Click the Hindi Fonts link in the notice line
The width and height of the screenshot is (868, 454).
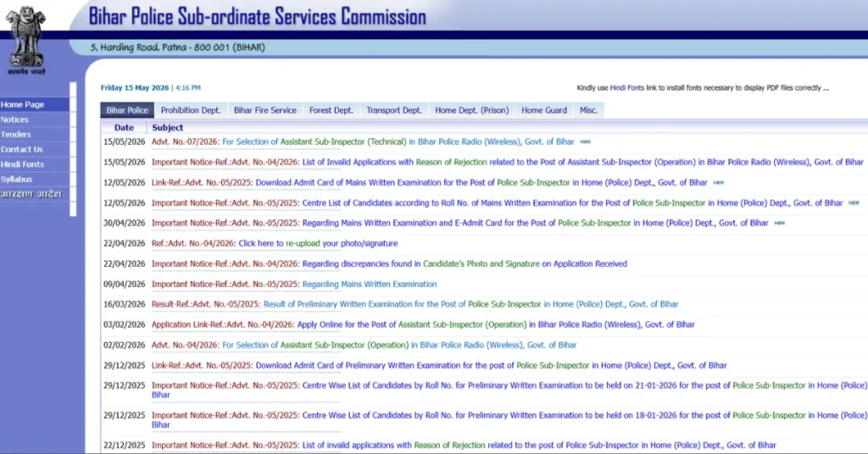coord(627,88)
